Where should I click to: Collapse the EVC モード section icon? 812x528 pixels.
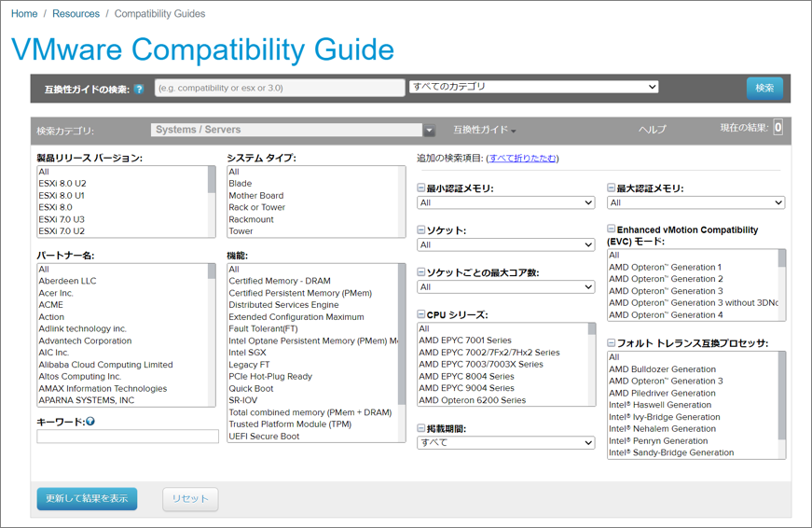tap(611, 229)
